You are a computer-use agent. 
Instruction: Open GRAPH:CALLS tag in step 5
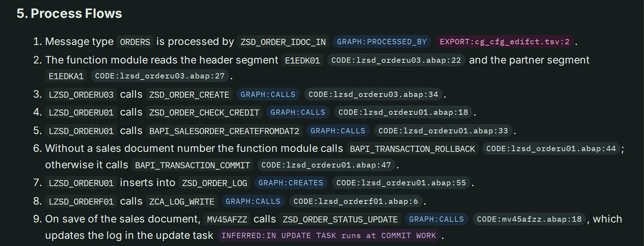[x=338, y=131]
